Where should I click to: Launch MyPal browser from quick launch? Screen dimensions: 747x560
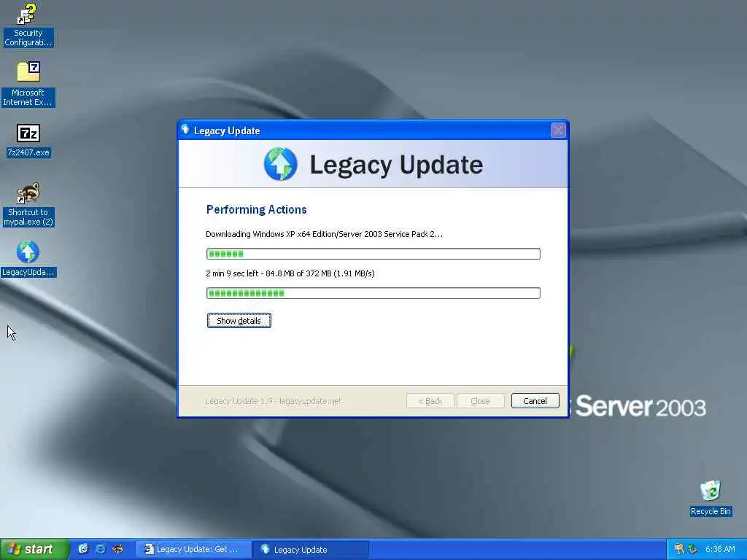coord(117,549)
